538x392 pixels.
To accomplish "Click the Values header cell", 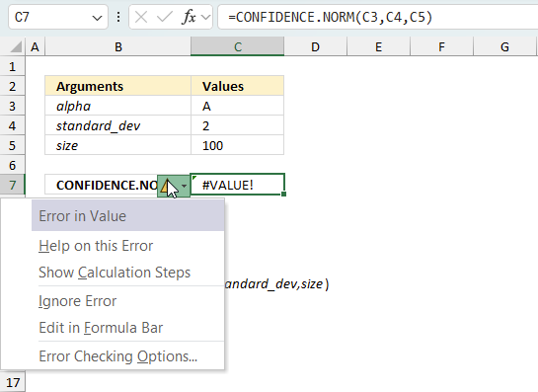I will click(x=238, y=86).
